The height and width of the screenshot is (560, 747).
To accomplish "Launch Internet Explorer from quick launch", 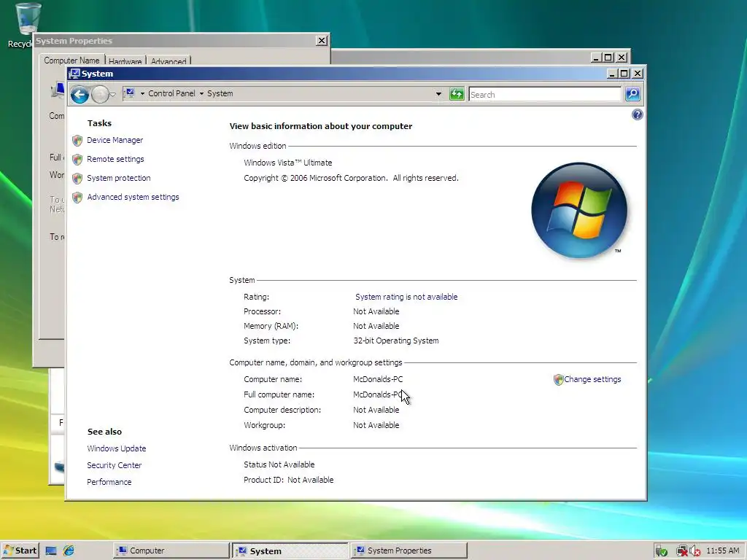I will tap(69, 551).
